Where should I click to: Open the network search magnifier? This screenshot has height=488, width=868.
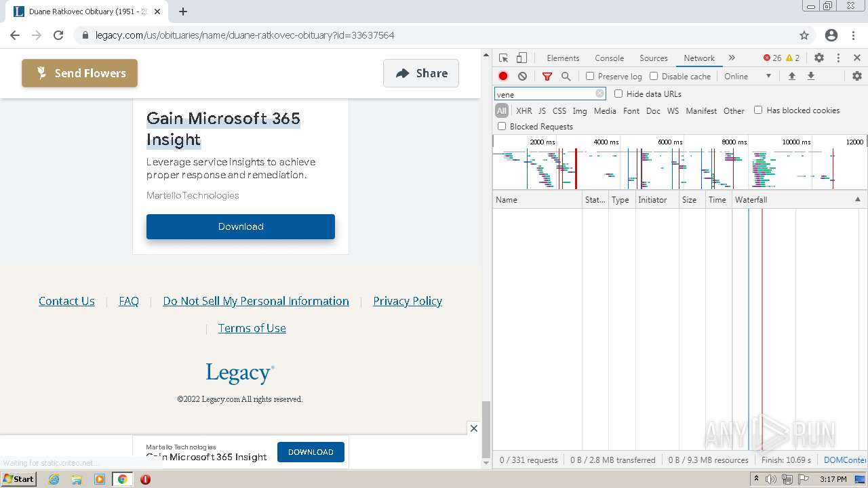[x=566, y=76]
